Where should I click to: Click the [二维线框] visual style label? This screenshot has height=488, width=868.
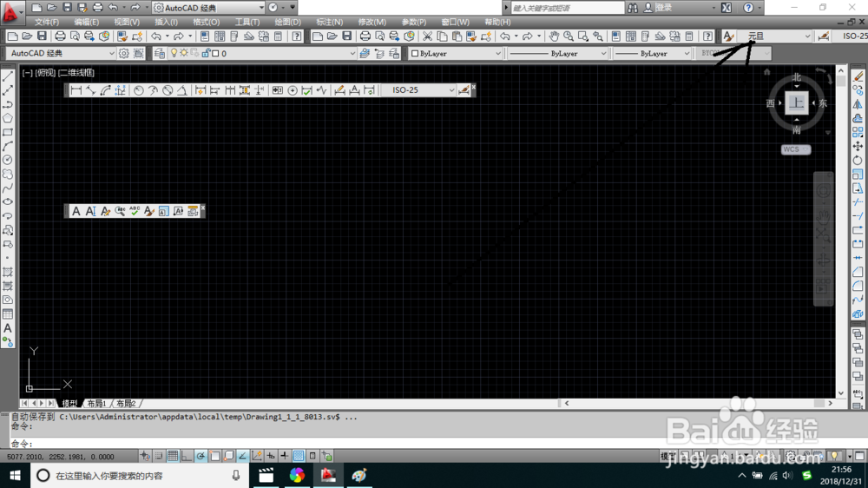pos(76,73)
